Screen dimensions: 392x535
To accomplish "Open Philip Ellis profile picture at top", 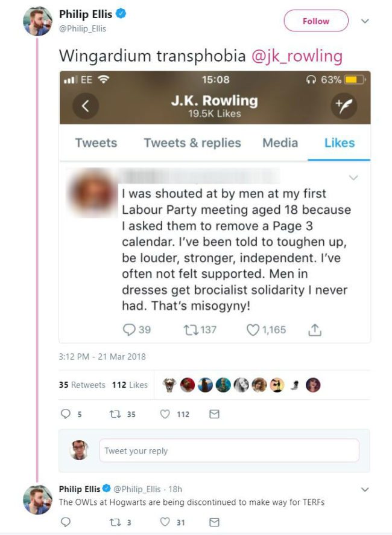I will click(37, 21).
